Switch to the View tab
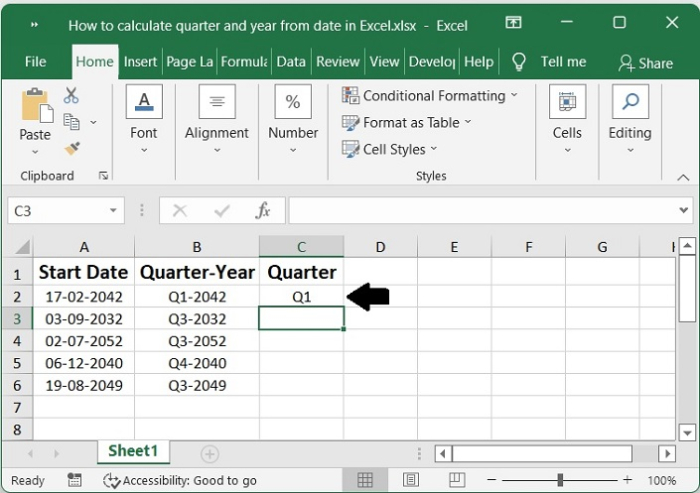The image size is (700, 493). [384, 62]
